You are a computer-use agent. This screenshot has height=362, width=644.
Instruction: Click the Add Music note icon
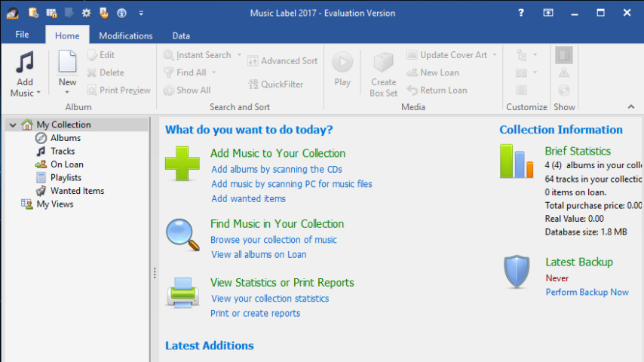25,62
